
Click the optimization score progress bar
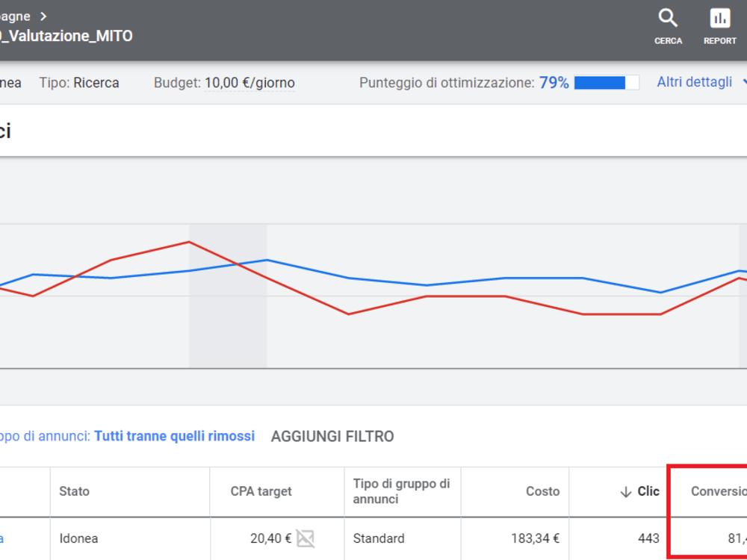pyautogui.click(x=607, y=82)
